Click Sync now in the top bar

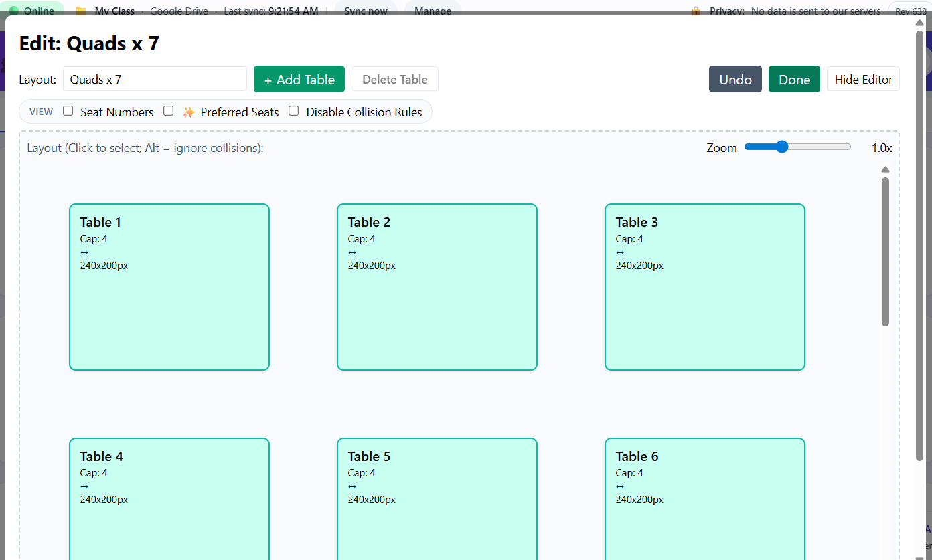tap(365, 11)
